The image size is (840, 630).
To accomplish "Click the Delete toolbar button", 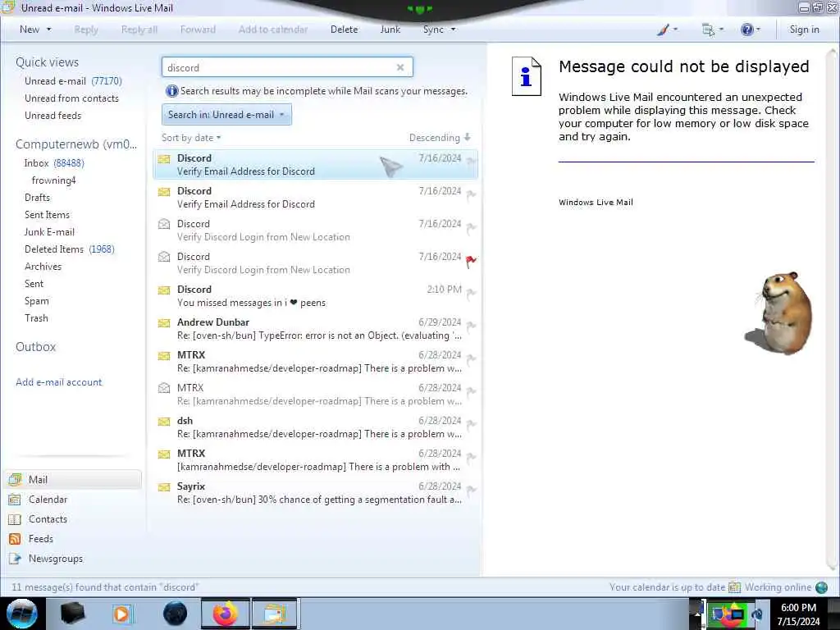I will [x=344, y=30].
